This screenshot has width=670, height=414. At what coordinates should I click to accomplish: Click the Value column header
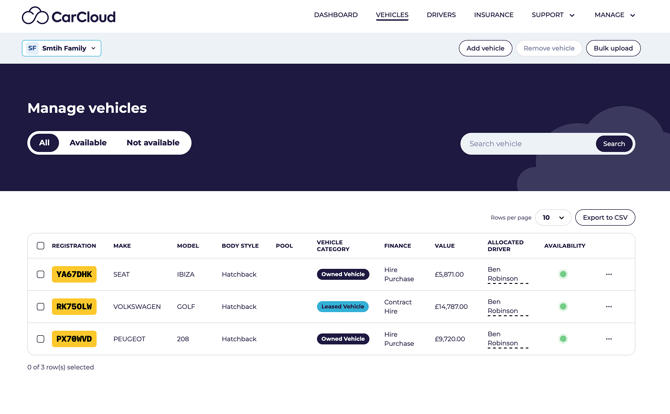click(444, 246)
